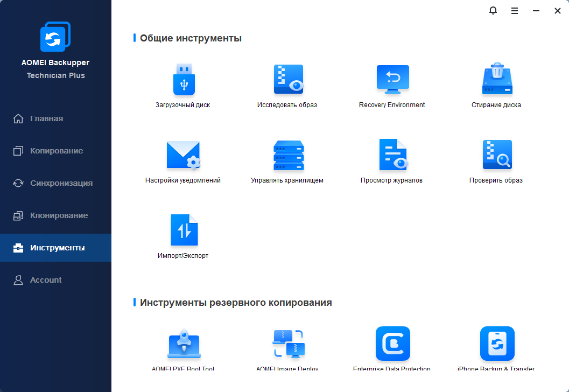Click the Управлять хранилищем label
This screenshot has height=392, width=569.
point(287,180)
